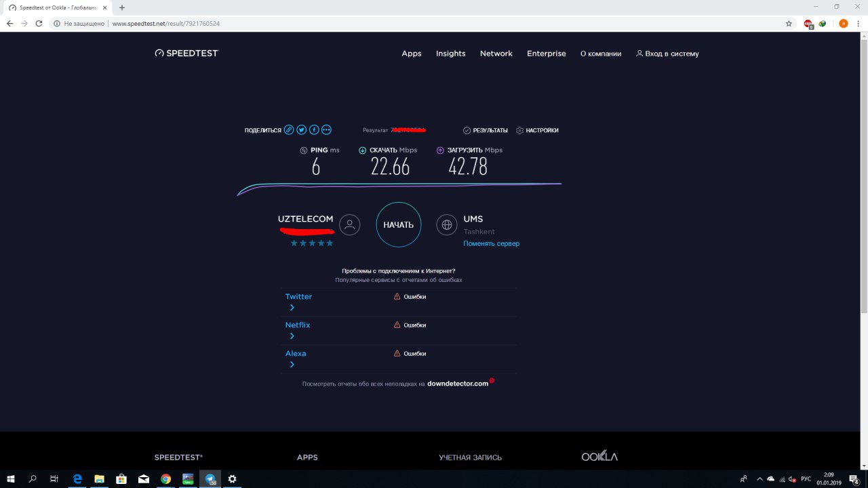Open Microsoft Edge from taskbar
The image size is (868, 488).
point(77,479)
